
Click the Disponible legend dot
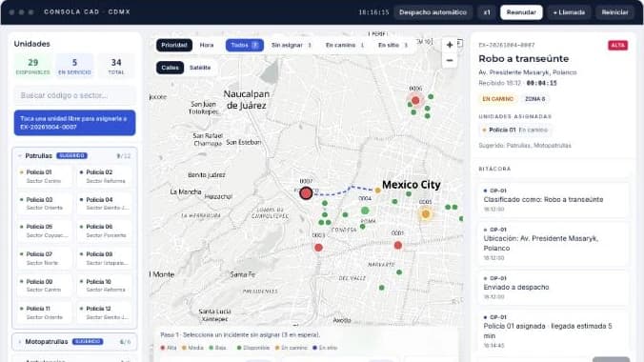239,348
